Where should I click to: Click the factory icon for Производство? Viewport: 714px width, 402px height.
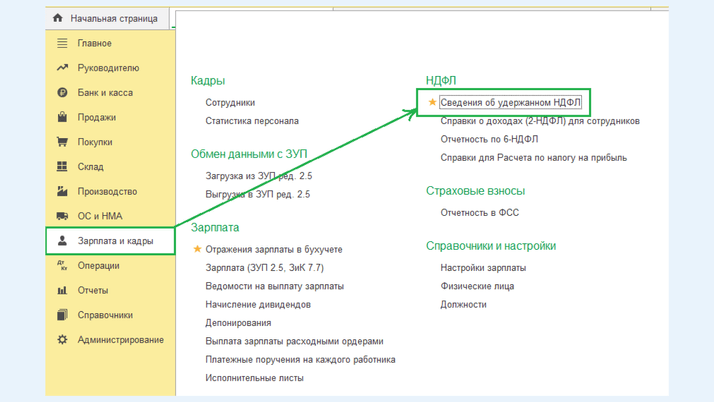pyautogui.click(x=62, y=191)
